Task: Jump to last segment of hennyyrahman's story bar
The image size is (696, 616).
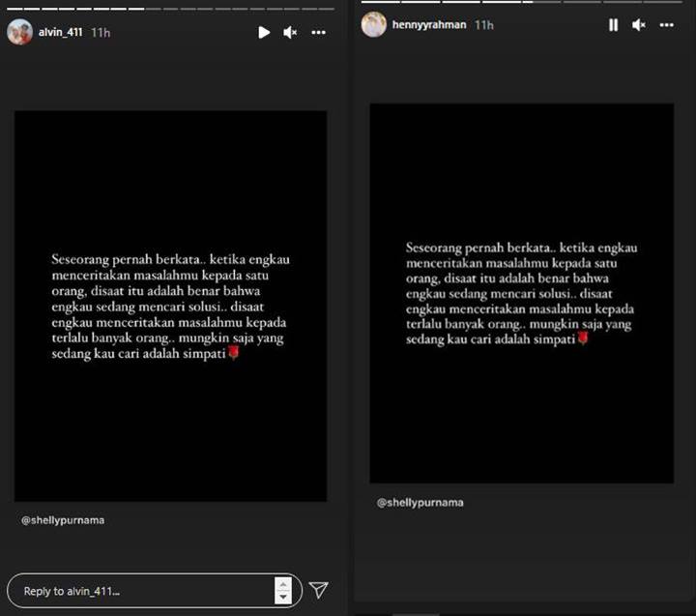Action: click(662, 2)
